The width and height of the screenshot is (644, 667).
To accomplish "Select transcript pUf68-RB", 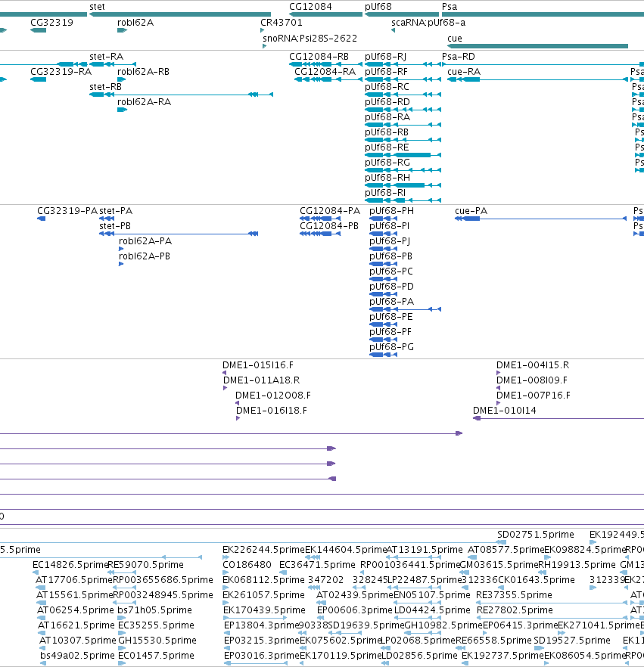I will (387, 132).
